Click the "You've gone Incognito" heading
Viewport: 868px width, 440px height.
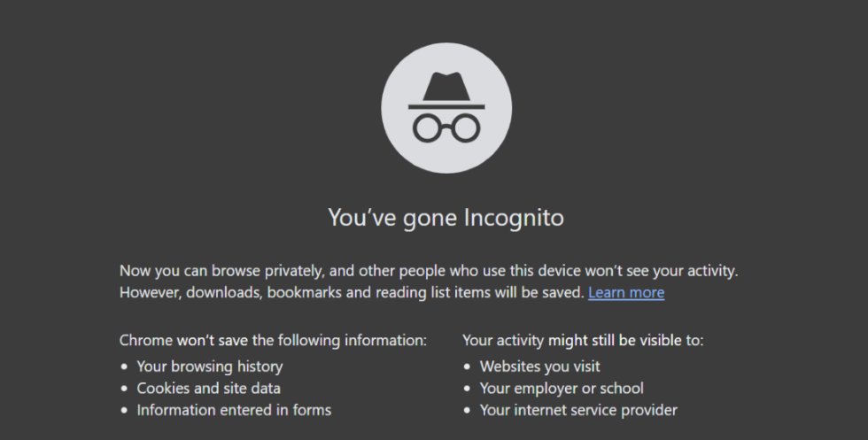click(x=446, y=218)
